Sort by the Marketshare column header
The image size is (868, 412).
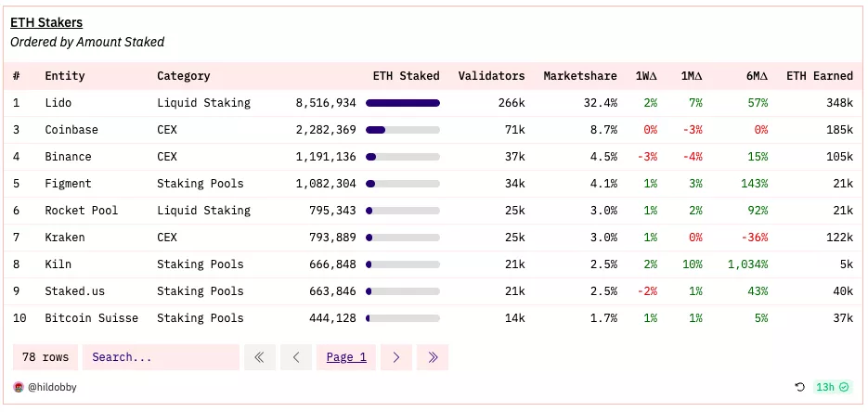pos(580,76)
